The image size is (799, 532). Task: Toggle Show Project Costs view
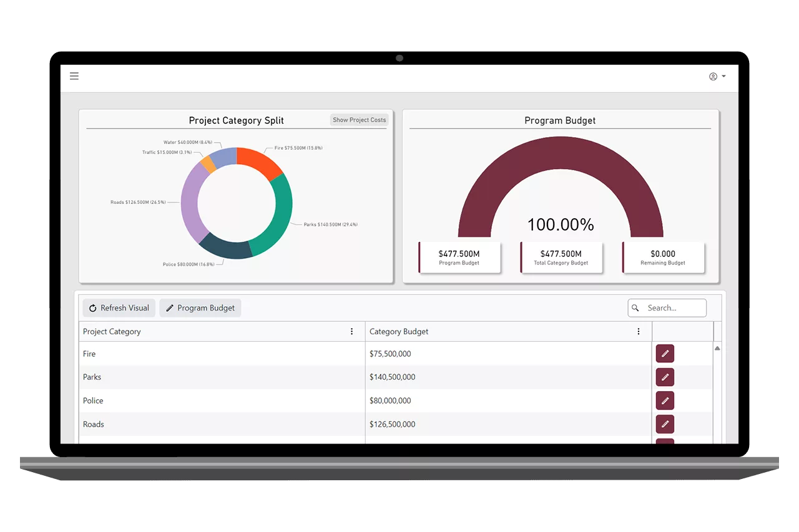click(x=359, y=120)
